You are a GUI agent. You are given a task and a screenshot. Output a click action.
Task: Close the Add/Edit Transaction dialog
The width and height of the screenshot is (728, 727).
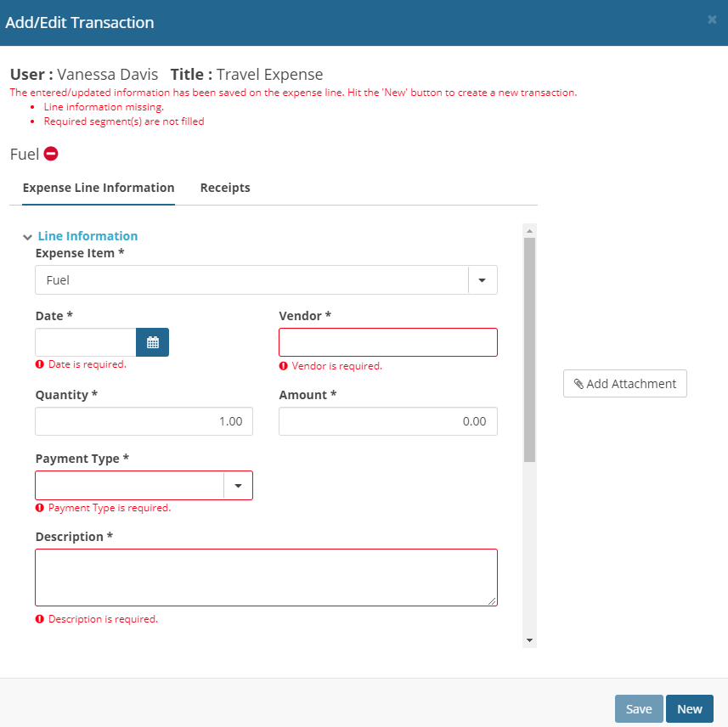[x=712, y=20]
